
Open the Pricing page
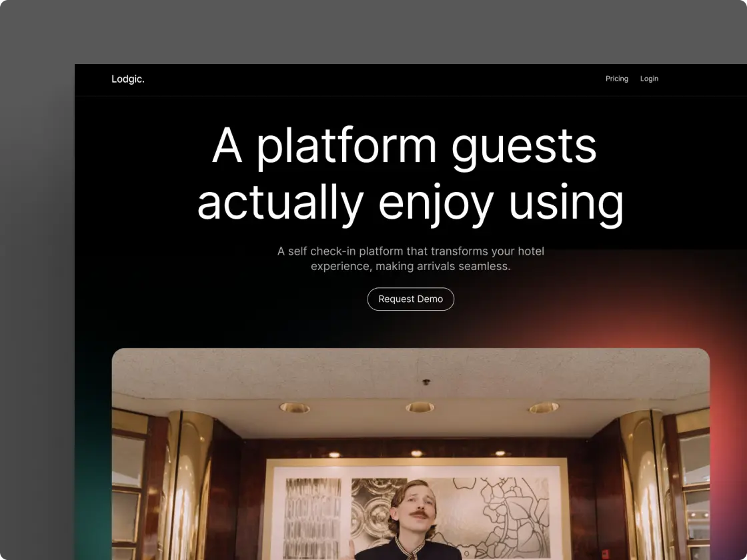point(616,79)
